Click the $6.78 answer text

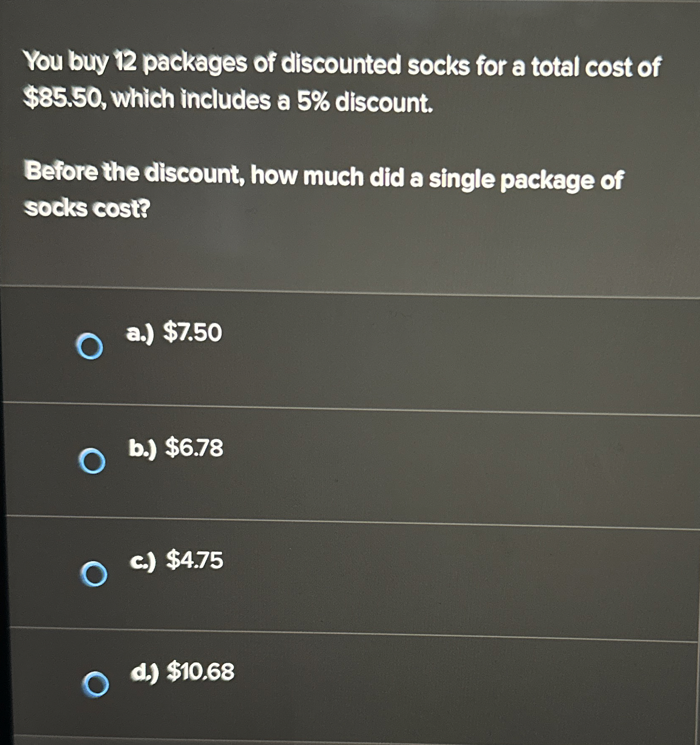click(x=194, y=447)
